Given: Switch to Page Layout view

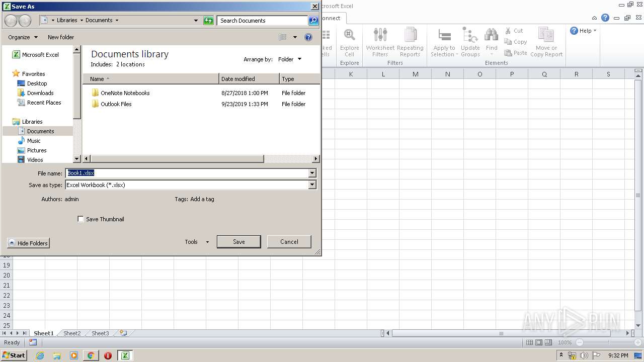Looking at the screenshot, I should point(539,342).
